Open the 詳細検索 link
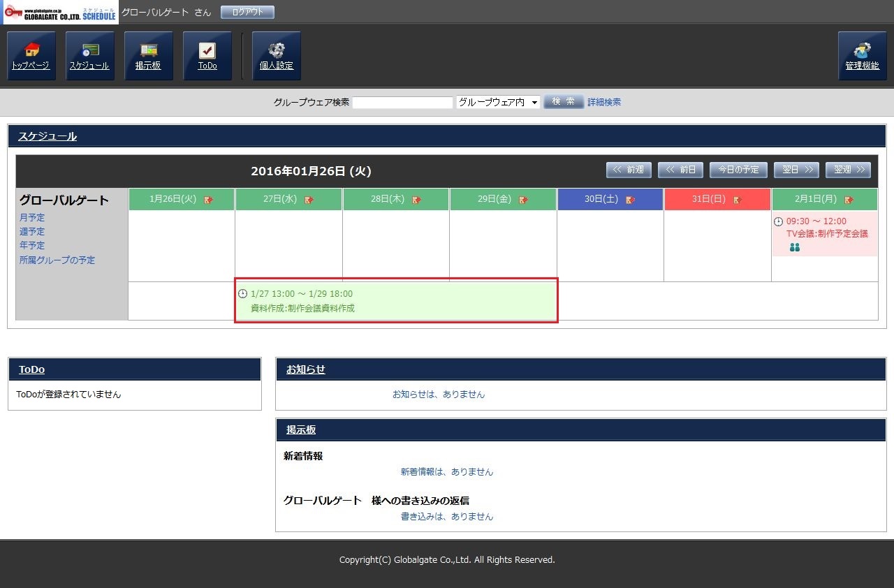The image size is (894, 588). click(603, 102)
